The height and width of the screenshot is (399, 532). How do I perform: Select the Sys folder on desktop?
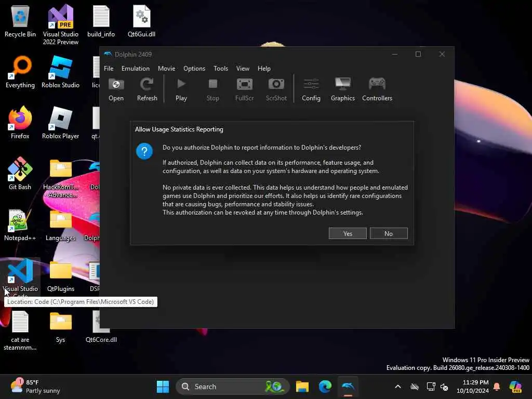(60, 327)
